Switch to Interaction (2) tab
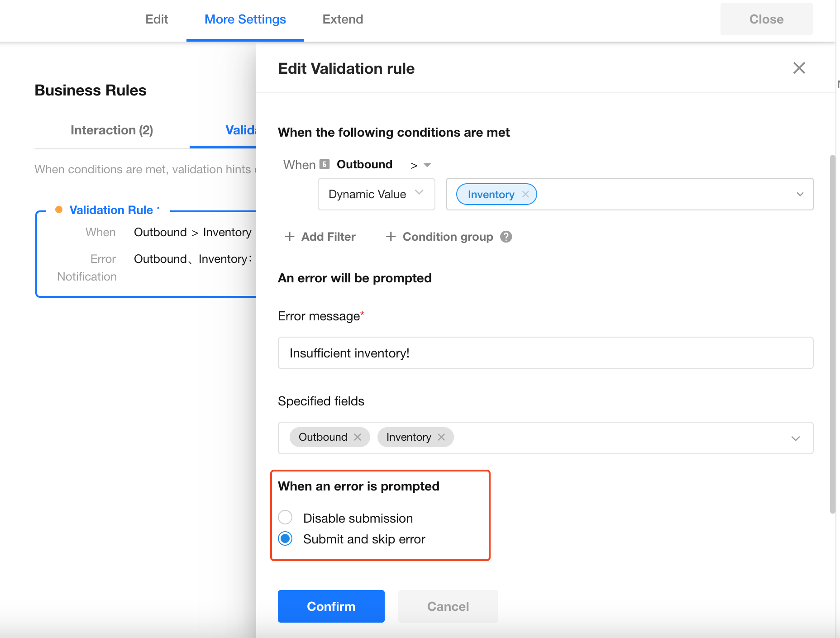This screenshot has width=840, height=638. [112, 130]
